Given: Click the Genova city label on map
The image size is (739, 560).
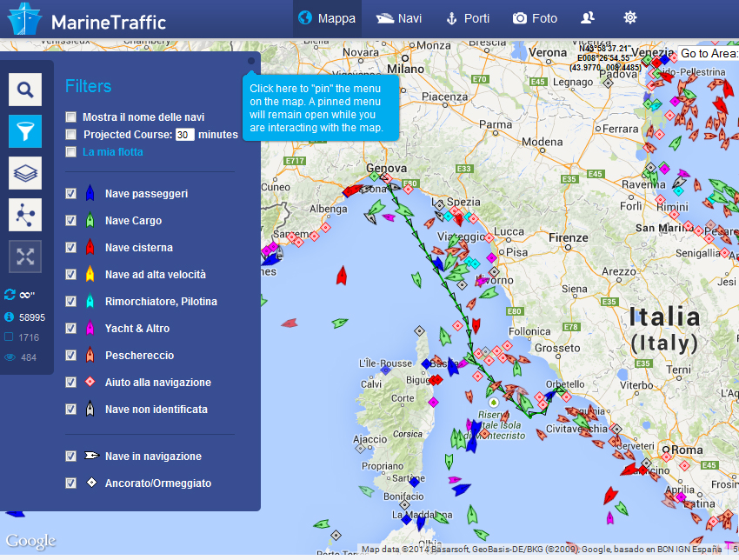Looking at the screenshot, I should coord(387,169).
